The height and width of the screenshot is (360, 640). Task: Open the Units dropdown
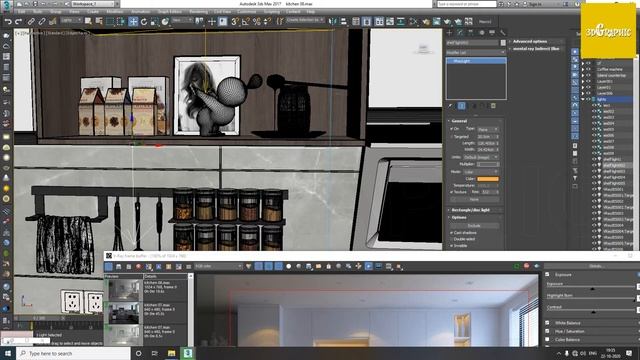[x=481, y=157]
